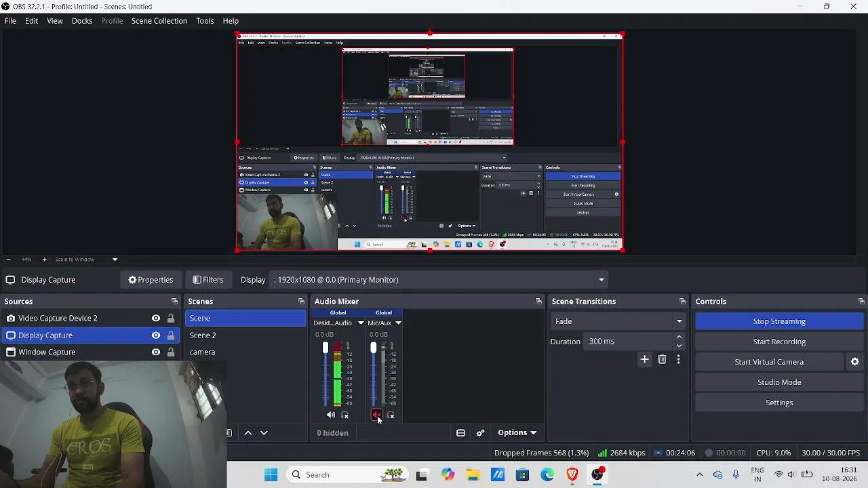The width and height of the screenshot is (868, 488).
Task: Open virtual camera settings gear
Action: click(855, 362)
